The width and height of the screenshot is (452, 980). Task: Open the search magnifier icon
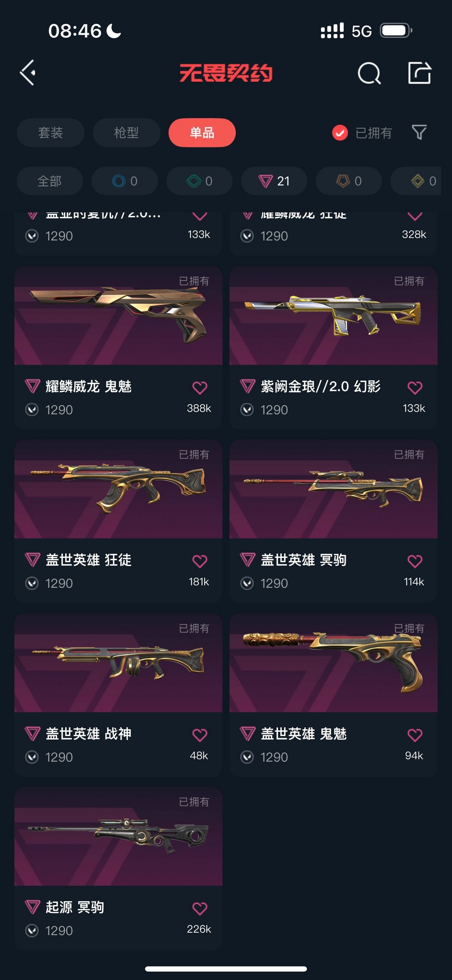coord(370,73)
